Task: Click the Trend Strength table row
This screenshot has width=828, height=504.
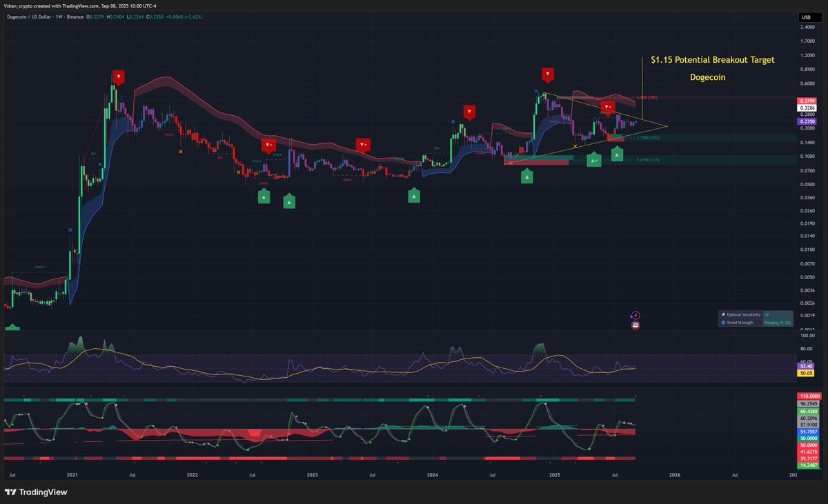Action: pos(756,322)
